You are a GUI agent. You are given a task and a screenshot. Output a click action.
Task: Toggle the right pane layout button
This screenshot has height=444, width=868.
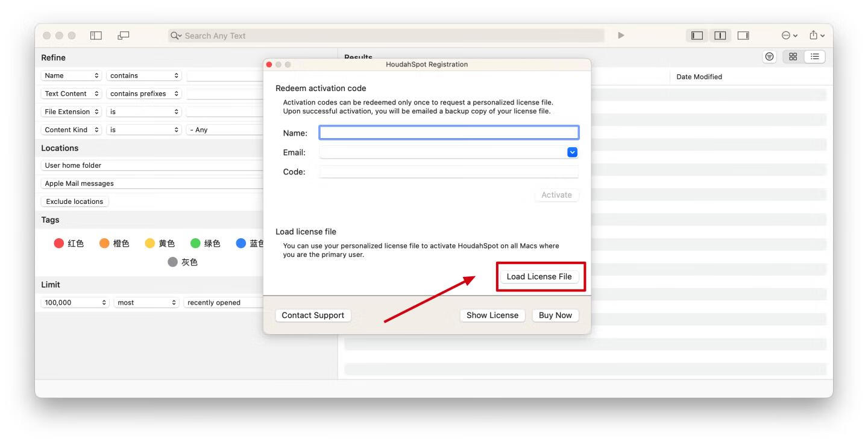tap(743, 36)
